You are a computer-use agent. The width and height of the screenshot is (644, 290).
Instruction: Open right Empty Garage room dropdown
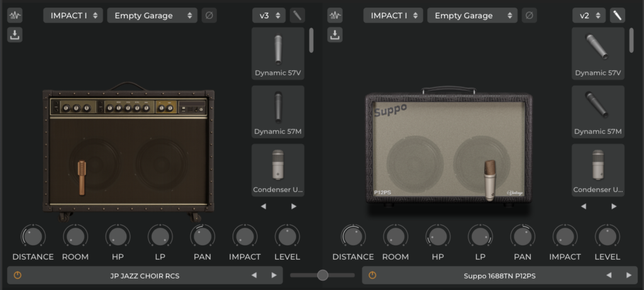472,16
